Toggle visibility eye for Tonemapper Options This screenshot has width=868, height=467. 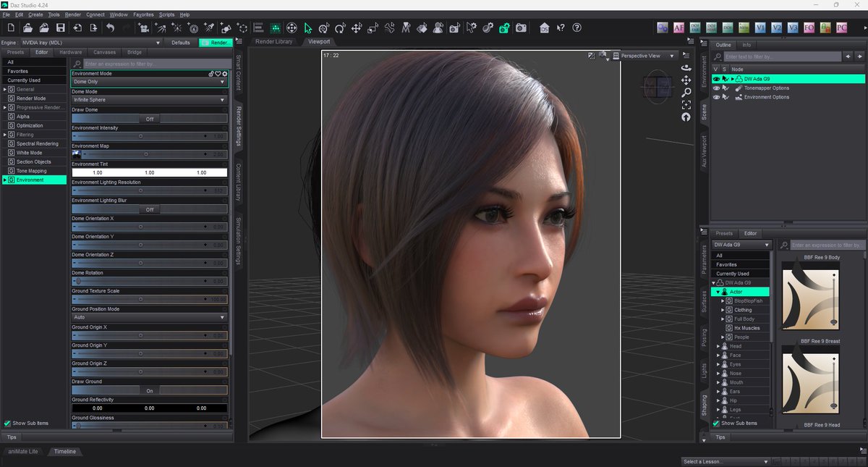[x=716, y=88]
